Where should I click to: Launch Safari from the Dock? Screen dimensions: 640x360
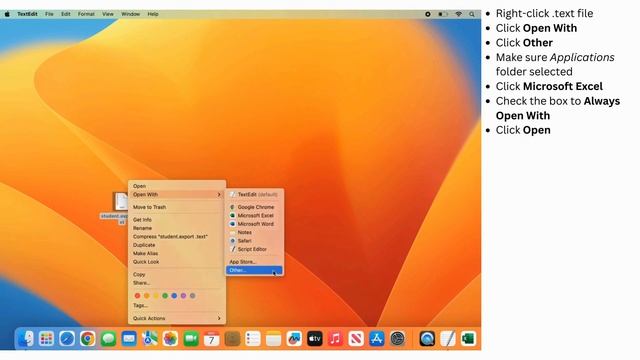click(x=67, y=338)
